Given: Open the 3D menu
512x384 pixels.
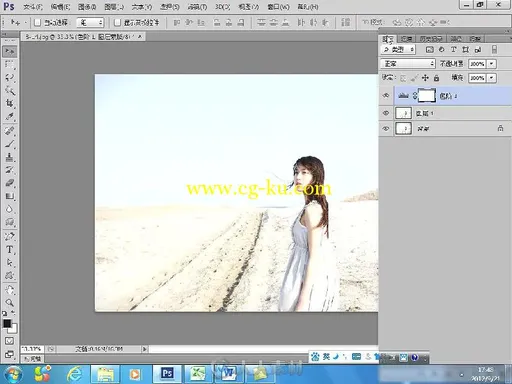Looking at the screenshot, I should click(x=222, y=7).
